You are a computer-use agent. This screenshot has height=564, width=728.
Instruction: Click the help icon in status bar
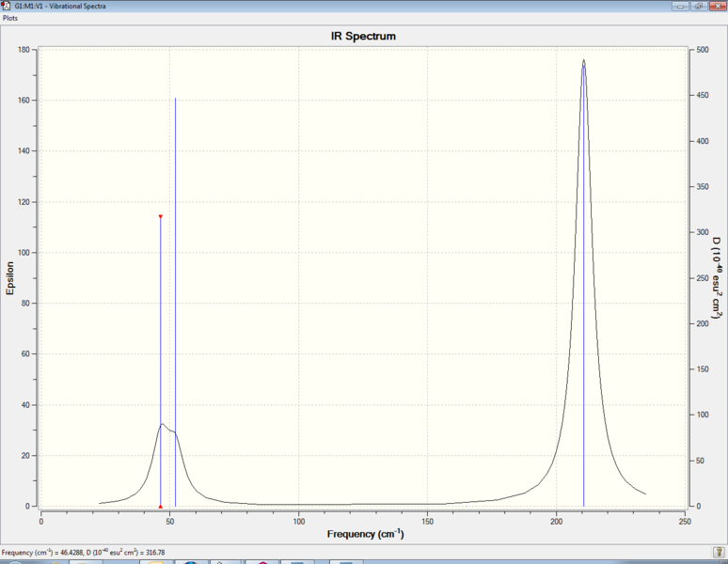coord(720,552)
